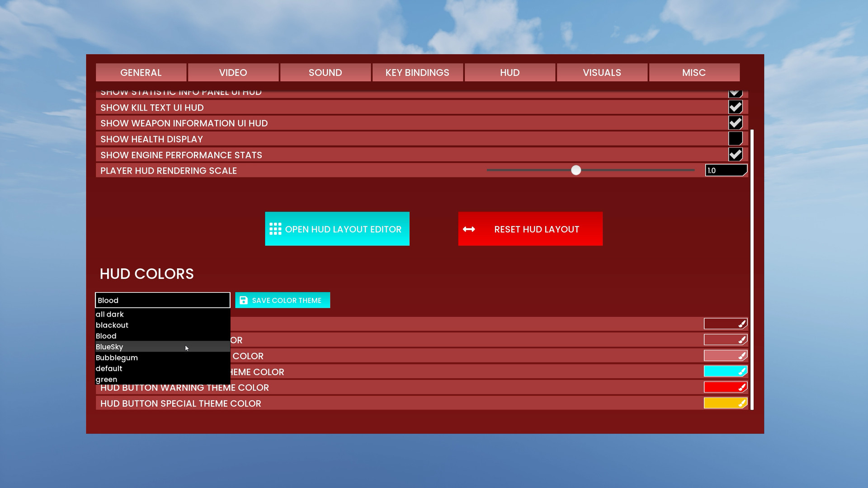Click the edit icon next to HUD button warning color
868x488 pixels.
pos(741,387)
